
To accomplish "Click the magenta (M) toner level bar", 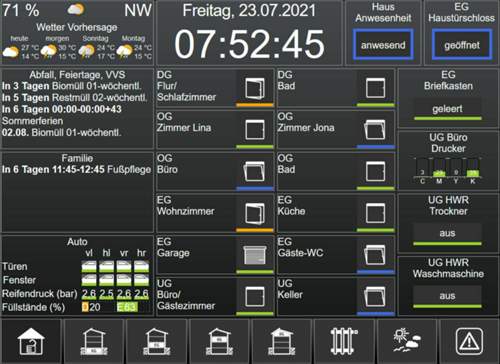I will [x=439, y=167].
